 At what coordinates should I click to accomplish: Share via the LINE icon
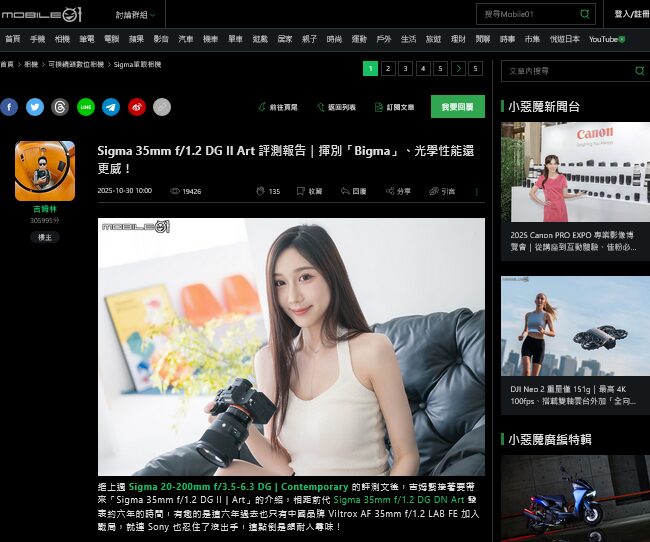pyautogui.click(x=86, y=107)
